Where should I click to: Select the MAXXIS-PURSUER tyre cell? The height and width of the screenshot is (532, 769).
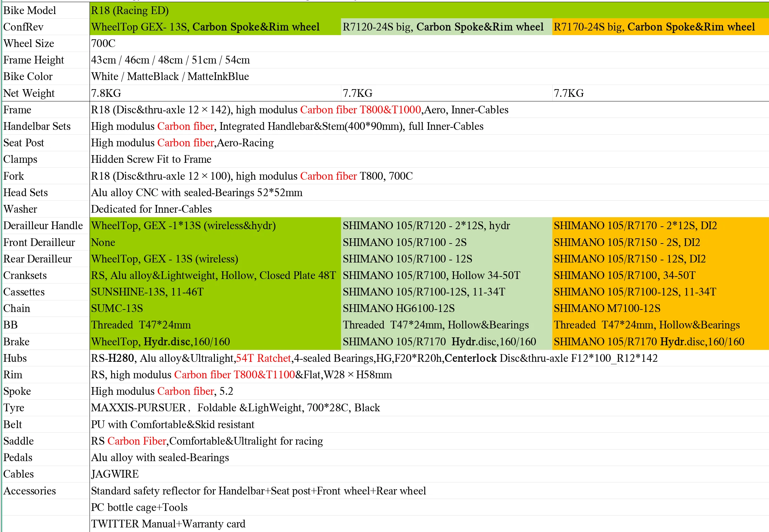(235, 408)
